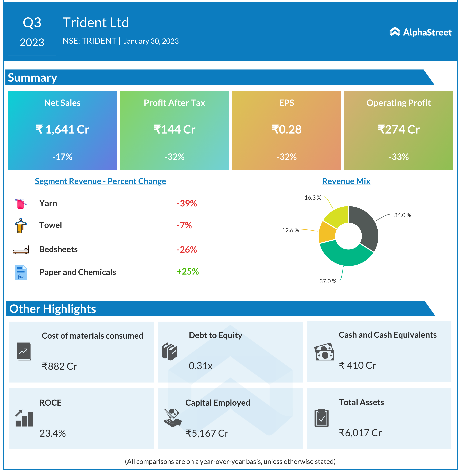Click the Towel hanger icon
The width and height of the screenshot is (461, 476).
point(21,225)
